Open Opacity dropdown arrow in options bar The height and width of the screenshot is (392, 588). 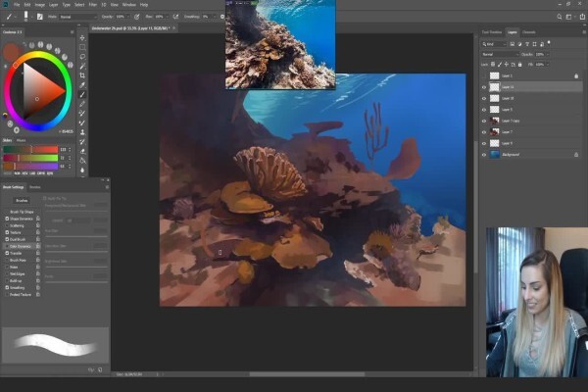pyautogui.click(x=128, y=17)
